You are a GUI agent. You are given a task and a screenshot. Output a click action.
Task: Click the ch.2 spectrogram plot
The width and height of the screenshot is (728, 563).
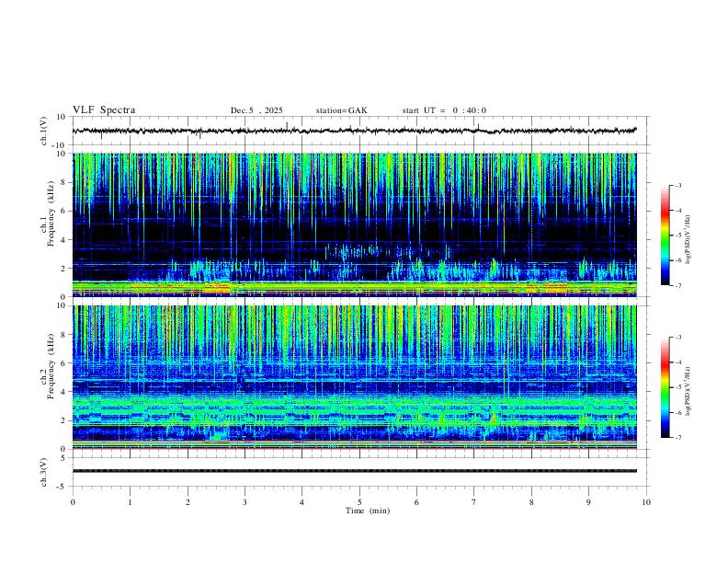point(354,377)
